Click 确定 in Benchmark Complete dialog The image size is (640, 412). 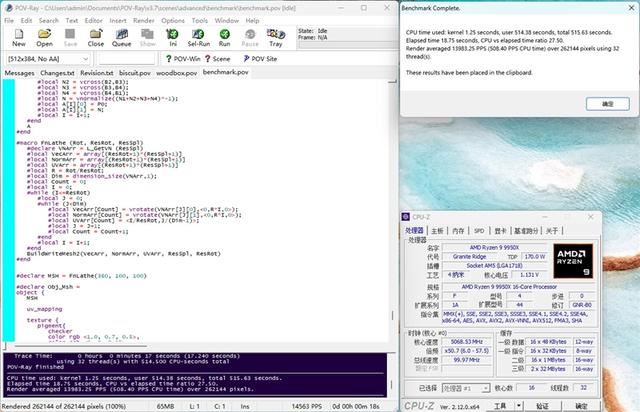click(608, 103)
